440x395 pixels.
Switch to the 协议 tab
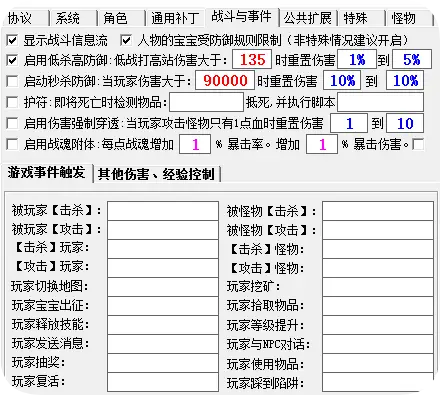coord(25,18)
